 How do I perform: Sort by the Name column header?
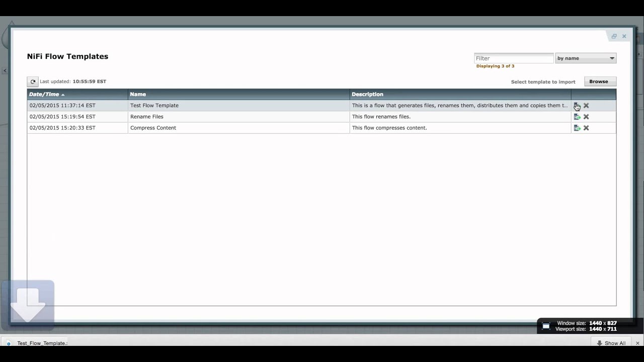[238, 94]
